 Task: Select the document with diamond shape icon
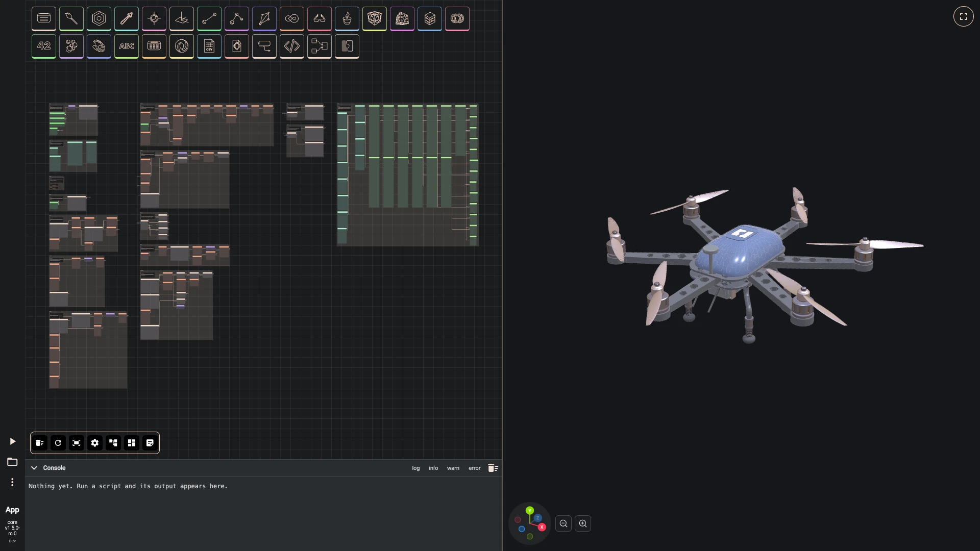coord(237,46)
